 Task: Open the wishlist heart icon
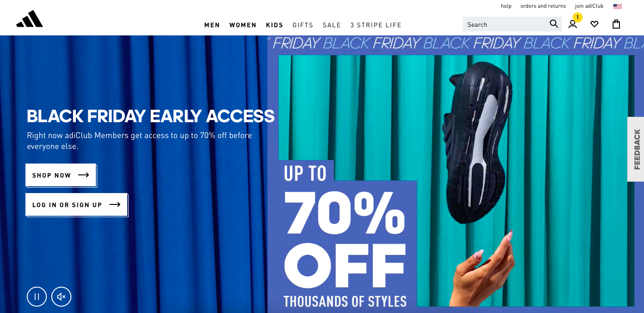click(x=594, y=25)
